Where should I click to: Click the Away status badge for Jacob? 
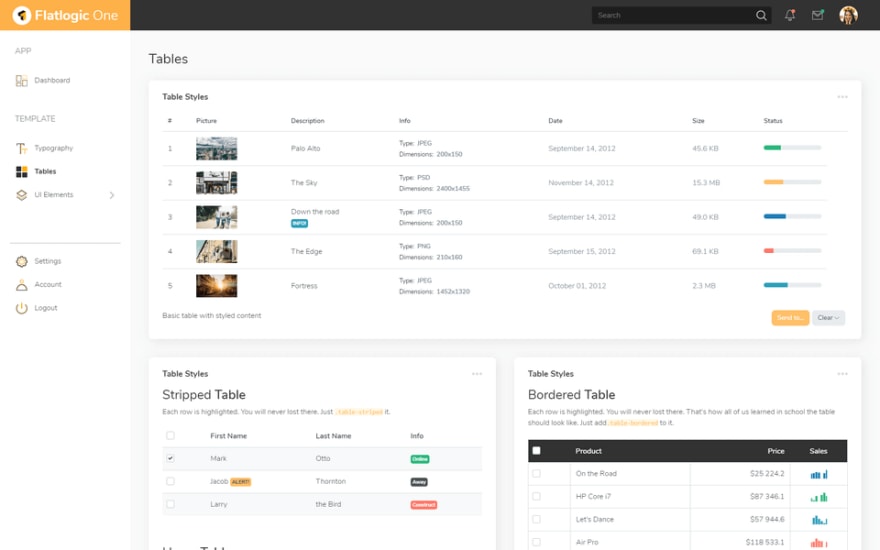[x=419, y=482]
